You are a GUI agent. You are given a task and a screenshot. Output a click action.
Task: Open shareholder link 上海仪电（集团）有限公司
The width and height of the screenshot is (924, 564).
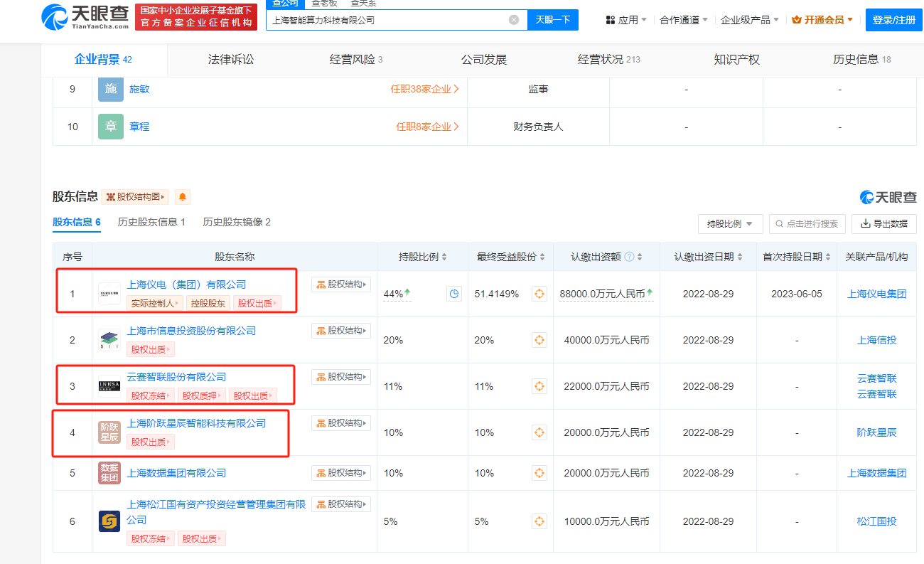pos(186,284)
